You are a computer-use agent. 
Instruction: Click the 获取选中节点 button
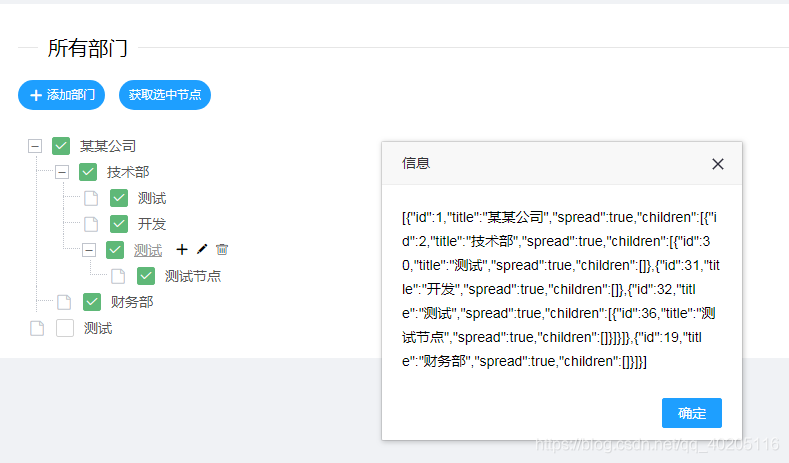click(x=165, y=95)
